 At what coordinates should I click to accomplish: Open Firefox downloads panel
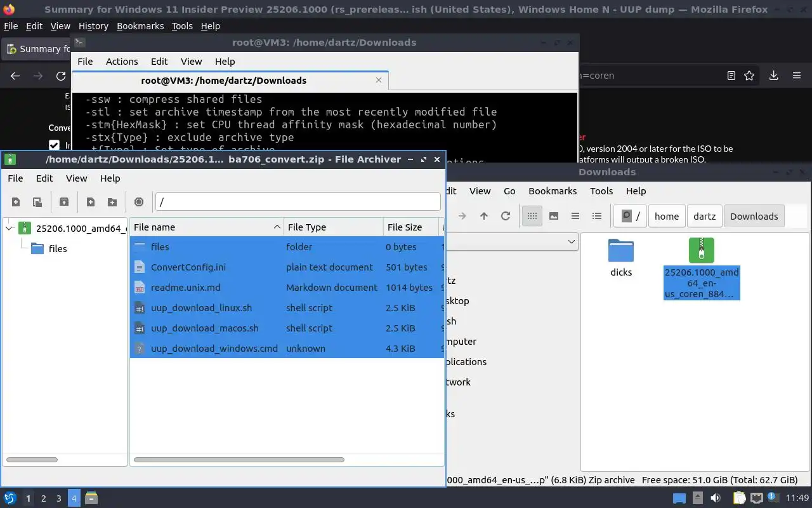[774, 76]
